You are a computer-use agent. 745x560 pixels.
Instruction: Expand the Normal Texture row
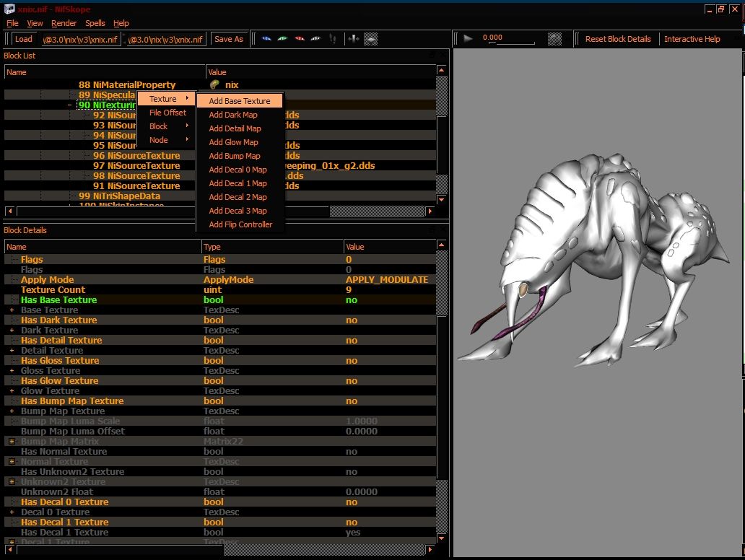point(12,461)
